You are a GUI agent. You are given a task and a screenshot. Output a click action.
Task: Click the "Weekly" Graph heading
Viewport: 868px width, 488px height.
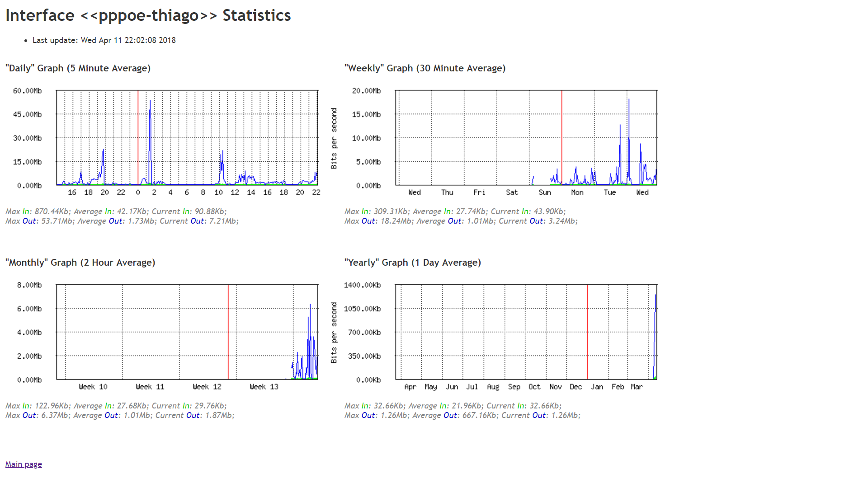coord(425,68)
